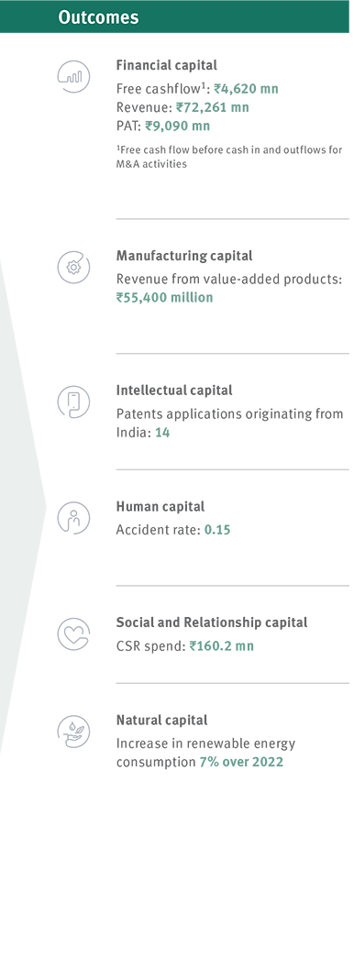354x980 pixels.
Task: Click the Manufacturing capital heading
Action: (x=184, y=256)
